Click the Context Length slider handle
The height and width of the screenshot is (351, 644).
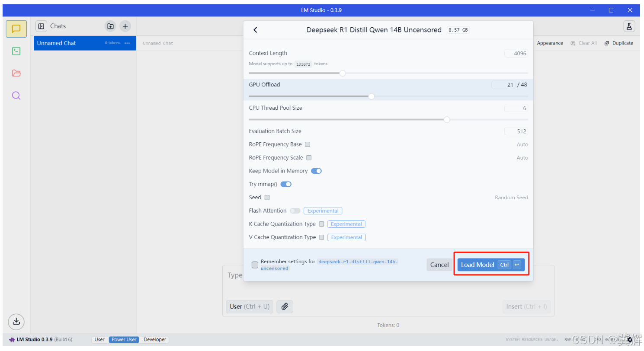343,73
